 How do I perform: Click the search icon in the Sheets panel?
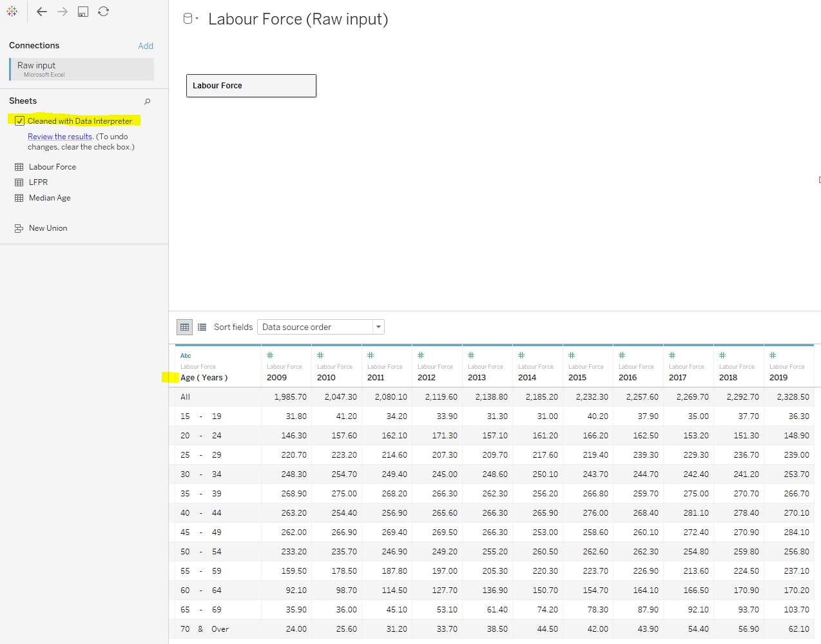click(x=147, y=101)
